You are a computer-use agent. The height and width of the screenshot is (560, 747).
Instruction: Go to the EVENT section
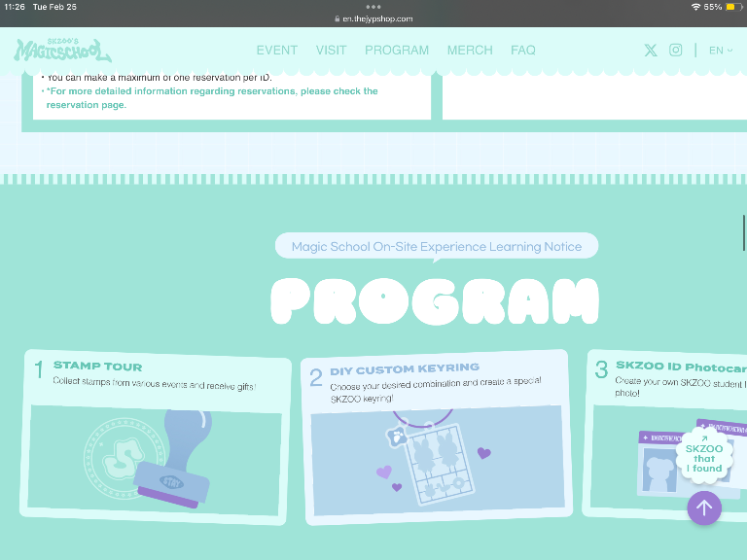277,50
